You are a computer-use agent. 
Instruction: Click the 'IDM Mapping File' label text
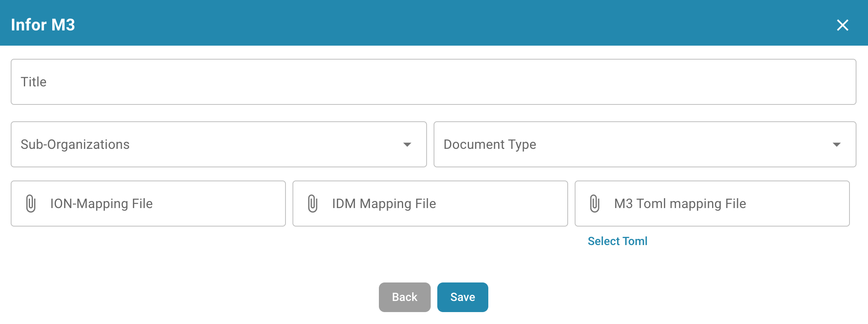(384, 204)
